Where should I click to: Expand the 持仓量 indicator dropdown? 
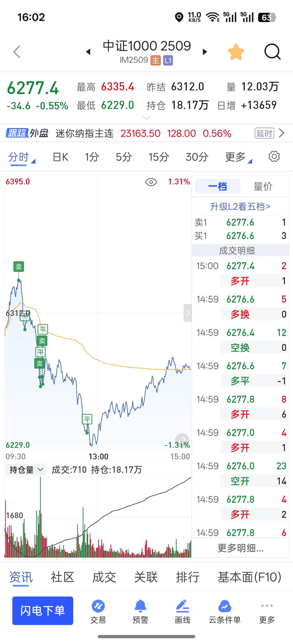[x=25, y=470]
